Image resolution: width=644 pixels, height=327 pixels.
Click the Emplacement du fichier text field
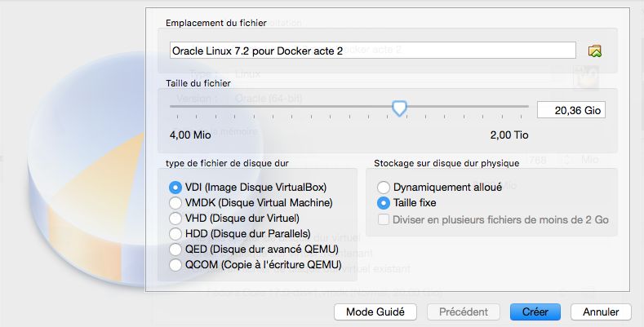(x=371, y=51)
